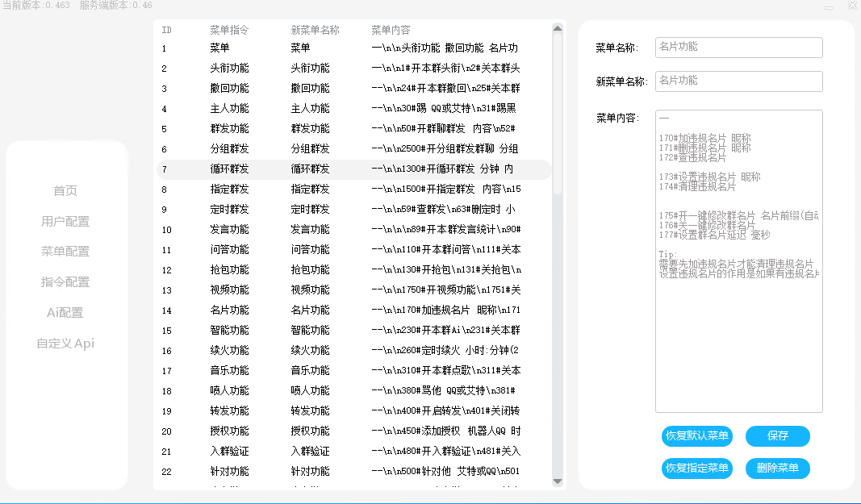Viewport: 861px width, 504px height.
Task: Focus the 菜单名称 input field
Action: click(739, 48)
